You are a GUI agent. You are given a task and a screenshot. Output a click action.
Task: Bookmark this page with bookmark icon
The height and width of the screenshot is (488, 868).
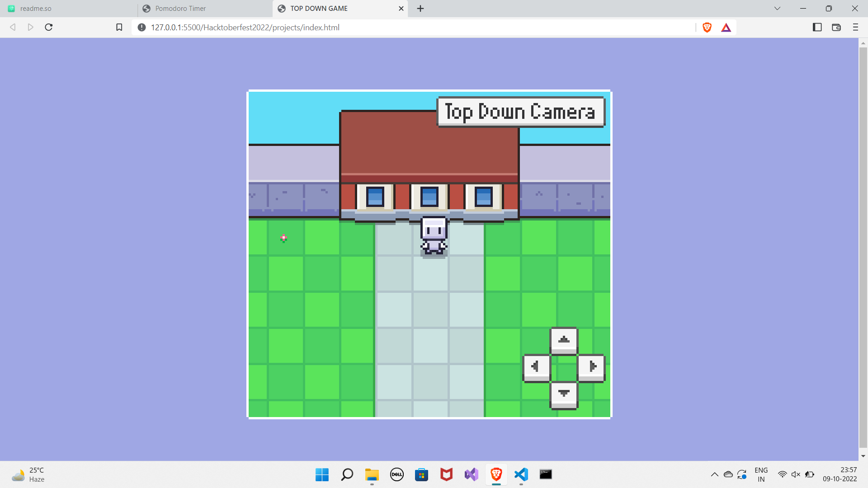(x=119, y=28)
